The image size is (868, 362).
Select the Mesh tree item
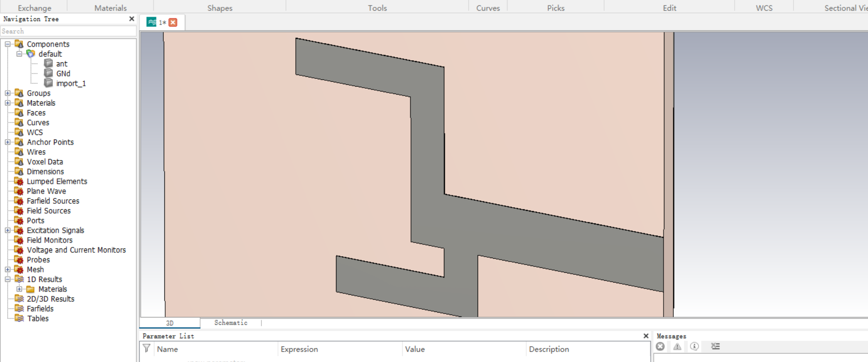point(35,269)
